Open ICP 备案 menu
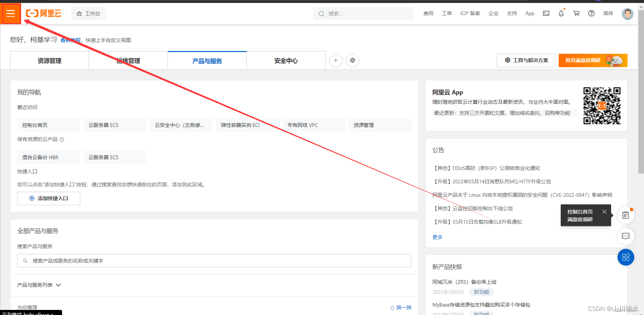 click(470, 13)
